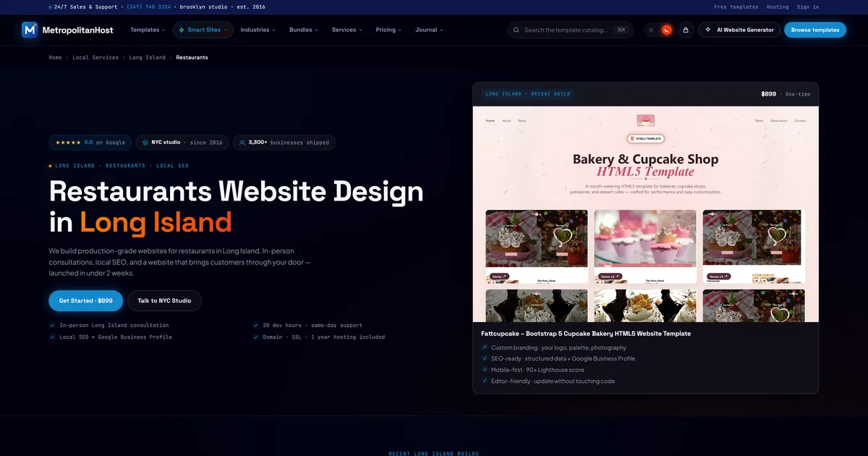Open the shopping bag icon
The width and height of the screenshot is (868, 456).
pos(685,30)
